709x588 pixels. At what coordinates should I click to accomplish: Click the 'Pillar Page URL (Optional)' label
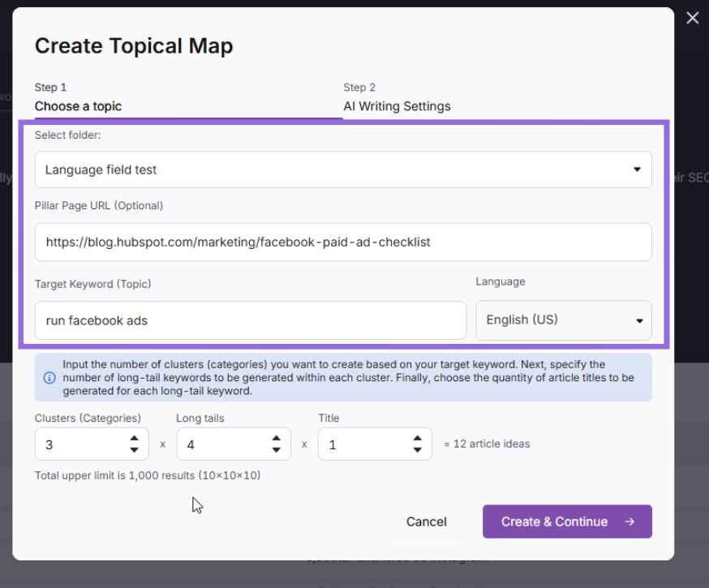click(x=99, y=206)
